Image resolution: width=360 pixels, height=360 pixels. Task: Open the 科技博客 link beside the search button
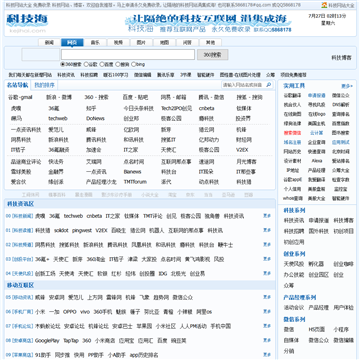(341, 58)
